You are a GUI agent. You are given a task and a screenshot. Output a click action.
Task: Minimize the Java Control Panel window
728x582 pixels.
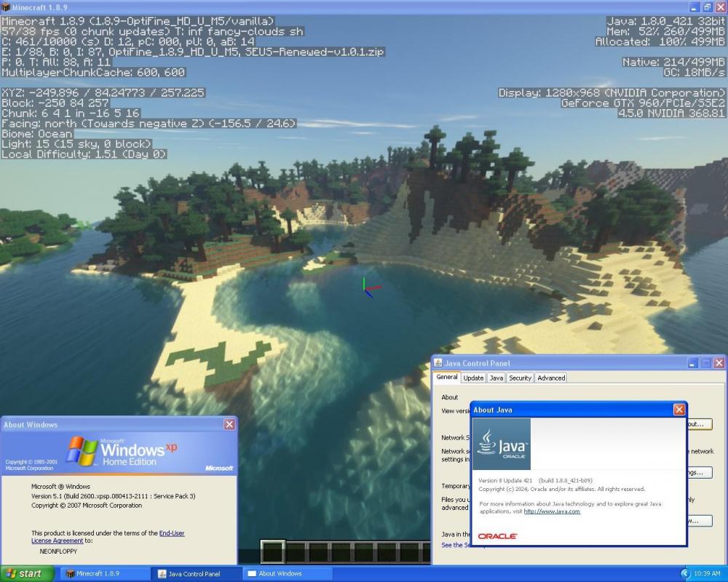pos(692,363)
